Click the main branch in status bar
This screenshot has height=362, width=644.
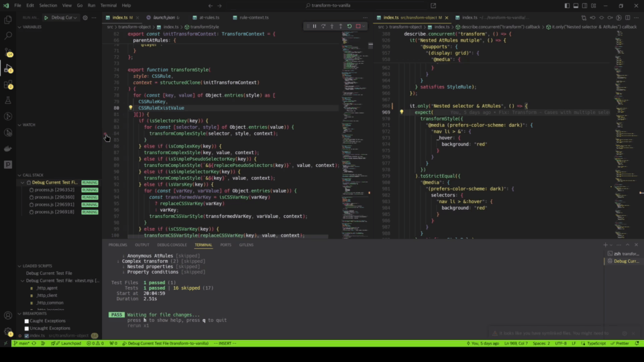[21, 343]
